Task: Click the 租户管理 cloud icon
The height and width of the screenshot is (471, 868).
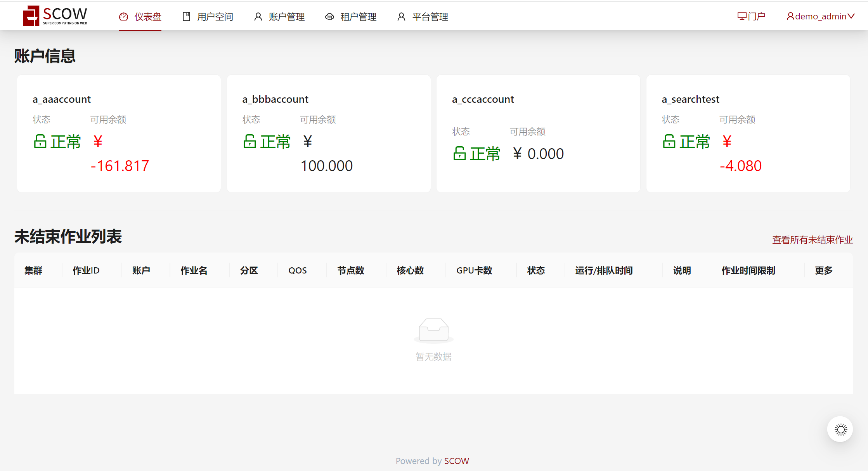Action: click(329, 17)
